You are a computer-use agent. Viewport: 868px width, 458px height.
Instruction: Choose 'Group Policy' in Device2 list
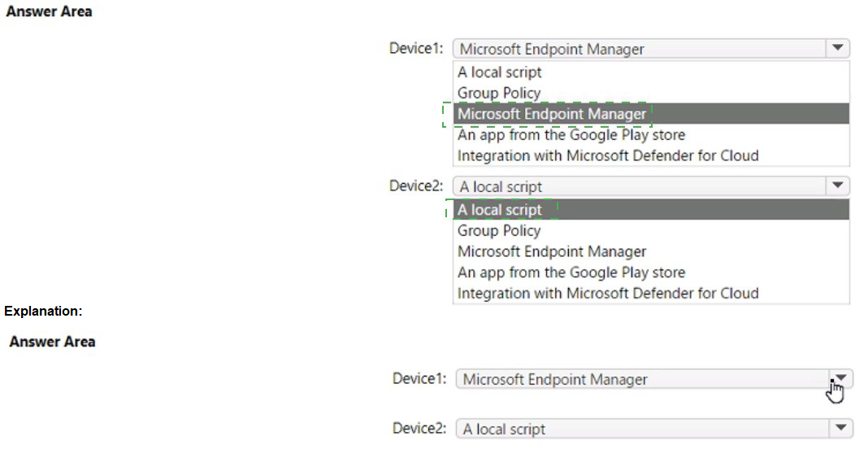651,230
